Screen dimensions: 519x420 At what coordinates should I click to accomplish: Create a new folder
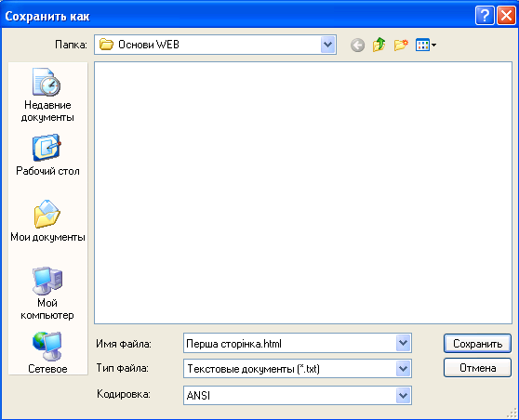(401, 45)
